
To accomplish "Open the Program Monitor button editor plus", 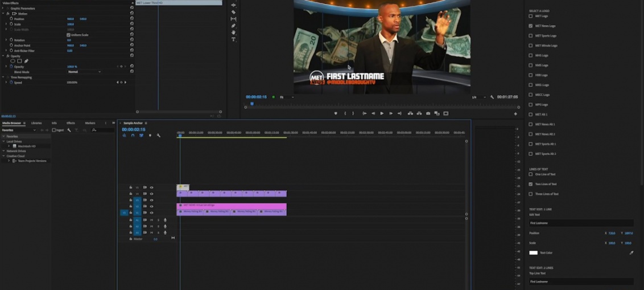I will point(515,114).
